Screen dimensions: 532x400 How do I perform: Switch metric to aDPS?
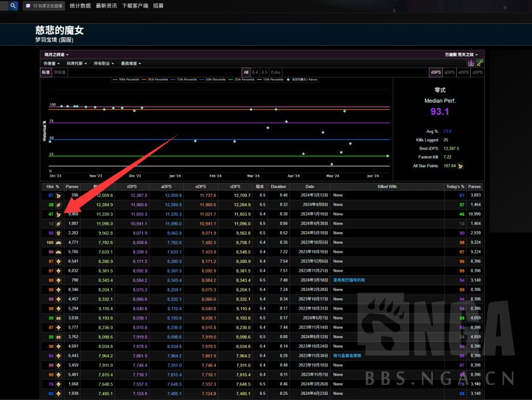tap(449, 72)
